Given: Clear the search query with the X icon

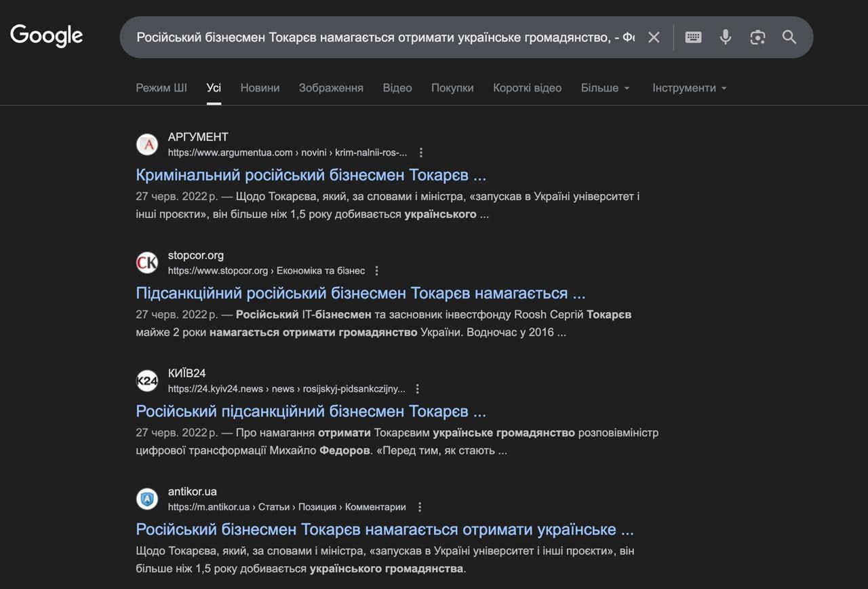Looking at the screenshot, I should point(654,37).
